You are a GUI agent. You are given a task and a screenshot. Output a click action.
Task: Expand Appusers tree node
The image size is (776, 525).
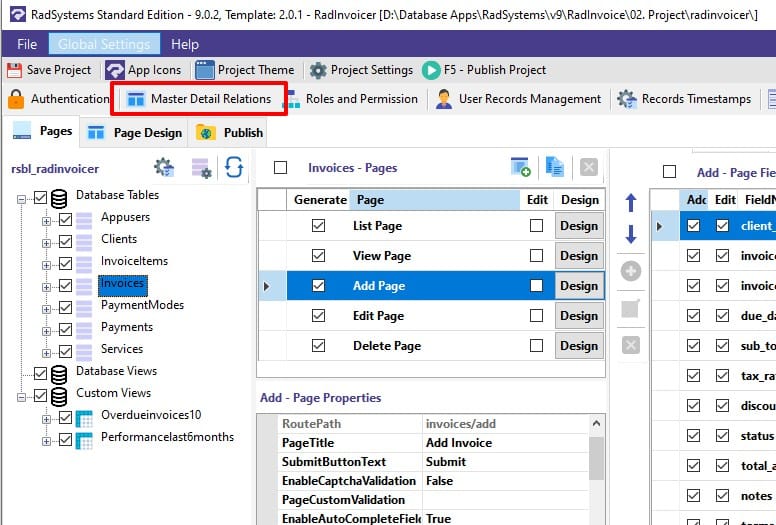pyautogui.click(x=47, y=221)
